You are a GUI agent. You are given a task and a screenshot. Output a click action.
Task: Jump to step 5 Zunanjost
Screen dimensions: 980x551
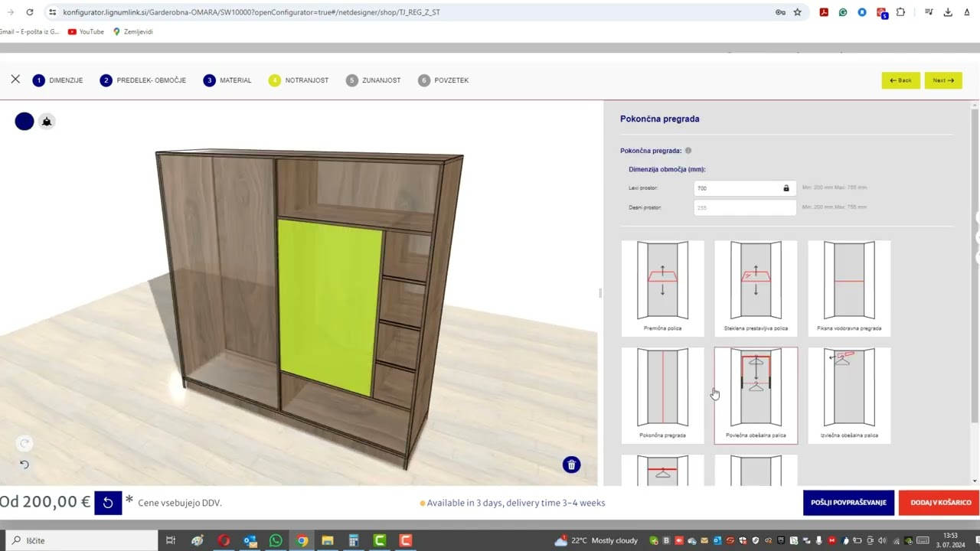(373, 80)
